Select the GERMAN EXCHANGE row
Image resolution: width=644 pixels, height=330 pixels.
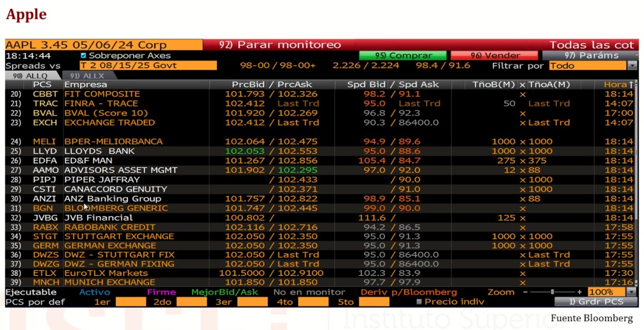[320, 246]
